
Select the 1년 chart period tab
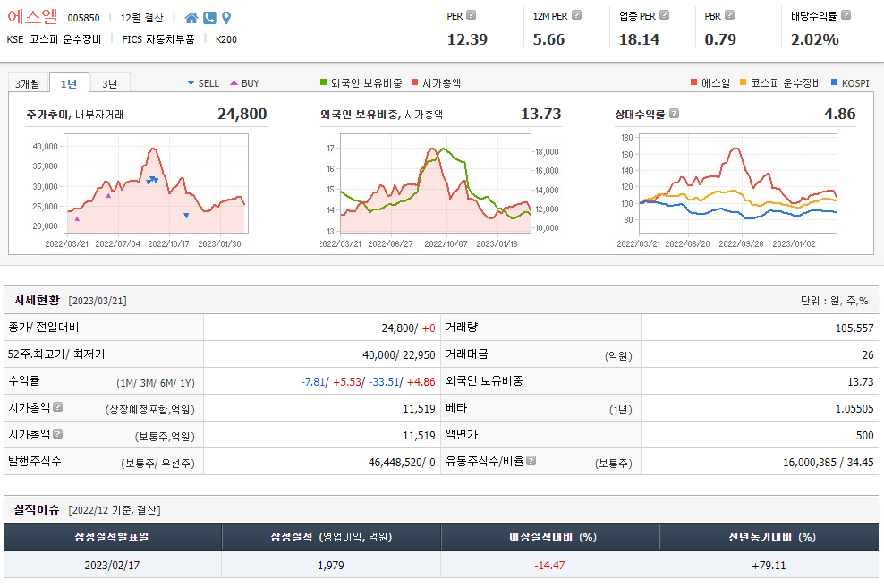tap(69, 83)
